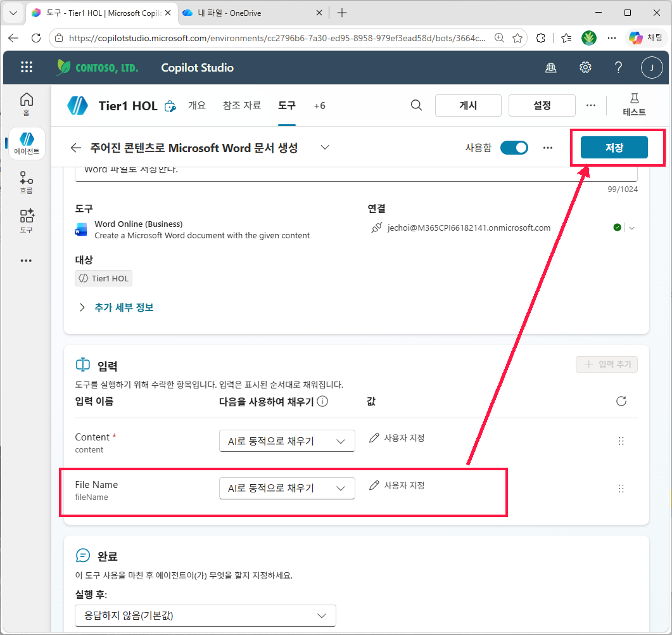Open a new browser tab with plus
This screenshot has height=635, width=672.
(x=341, y=13)
